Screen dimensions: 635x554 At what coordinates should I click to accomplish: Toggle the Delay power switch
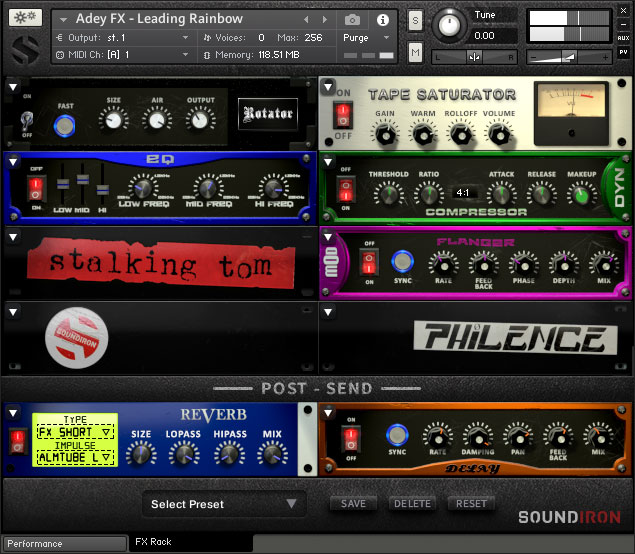pyautogui.click(x=351, y=439)
